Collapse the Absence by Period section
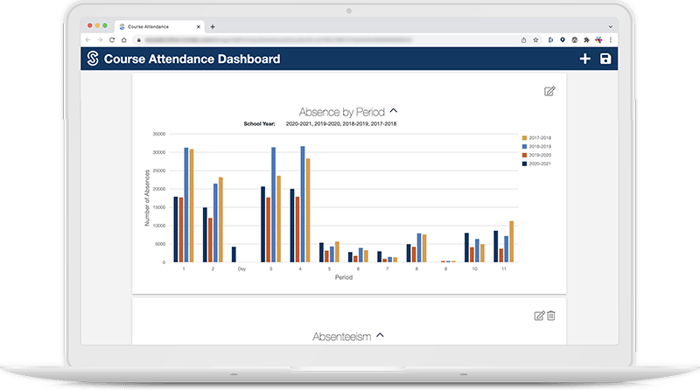Image resolution: width=700 pixels, height=390 pixels. [393, 111]
